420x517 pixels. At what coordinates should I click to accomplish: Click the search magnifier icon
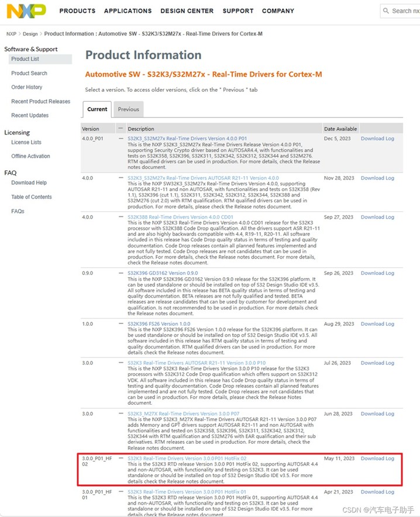pyautogui.click(x=386, y=11)
